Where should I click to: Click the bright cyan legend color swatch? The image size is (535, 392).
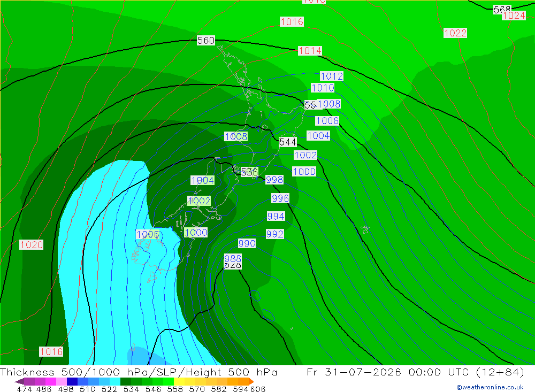pyautogui.click(x=115, y=381)
